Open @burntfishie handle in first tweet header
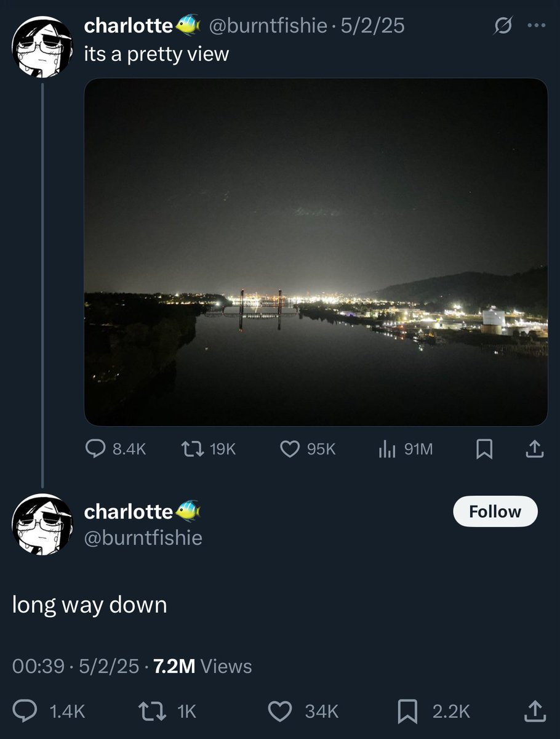Image resolution: width=560 pixels, height=739 pixels. click(x=268, y=26)
